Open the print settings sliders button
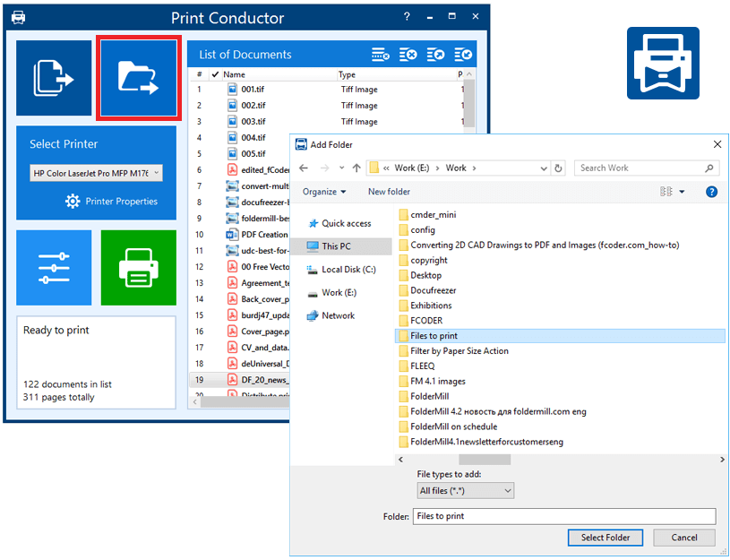The height and width of the screenshot is (560, 730). tap(54, 267)
